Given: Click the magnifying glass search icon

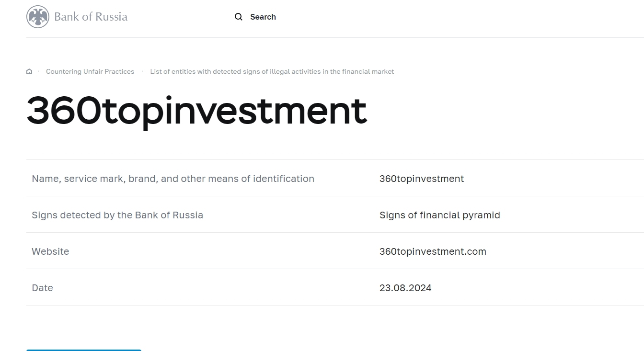Looking at the screenshot, I should click(239, 17).
